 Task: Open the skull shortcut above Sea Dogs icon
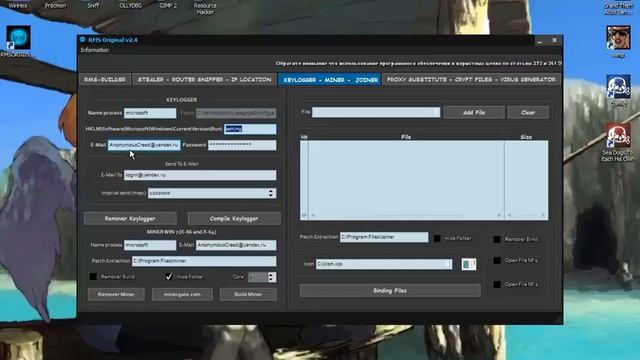[x=618, y=87]
